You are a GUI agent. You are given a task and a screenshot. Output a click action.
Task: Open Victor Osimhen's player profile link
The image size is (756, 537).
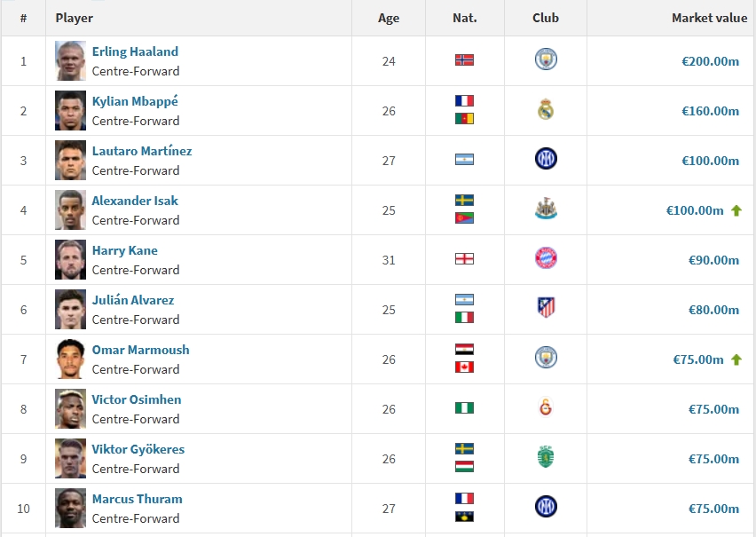pos(136,399)
